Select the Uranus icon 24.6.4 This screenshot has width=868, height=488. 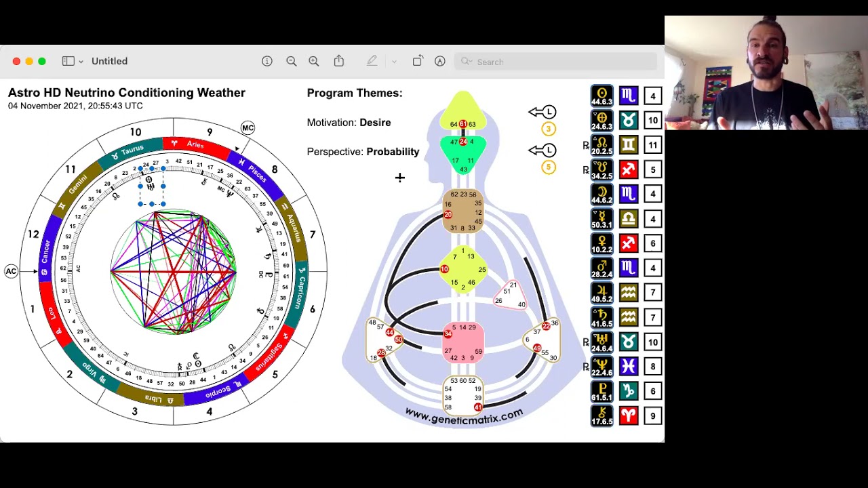pos(601,342)
